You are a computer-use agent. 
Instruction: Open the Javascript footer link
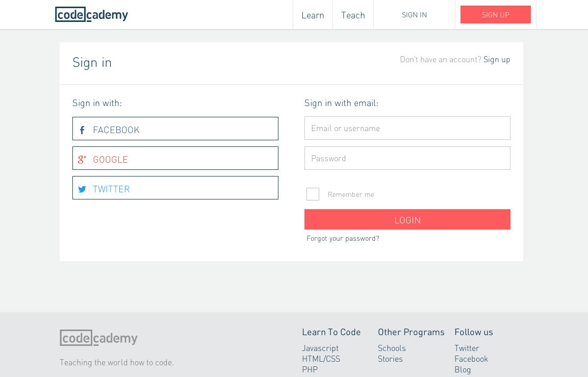[320, 348]
